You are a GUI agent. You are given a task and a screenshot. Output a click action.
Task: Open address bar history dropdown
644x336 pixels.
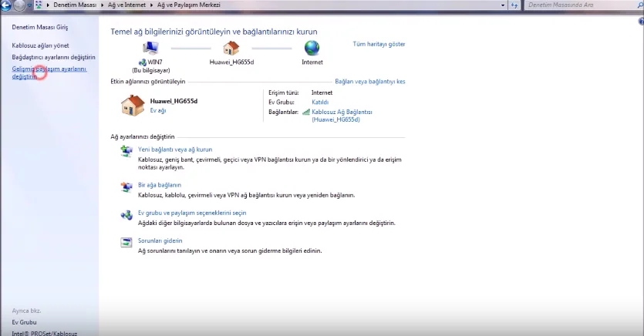(503, 5)
